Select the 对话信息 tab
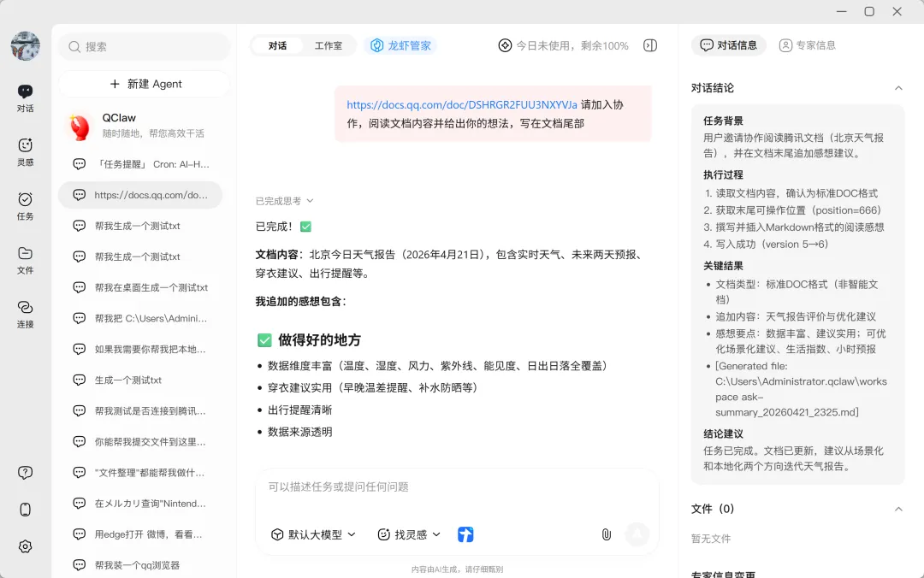Image resolution: width=924 pixels, height=578 pixels. pyautogui.click(x=728, y=45)
